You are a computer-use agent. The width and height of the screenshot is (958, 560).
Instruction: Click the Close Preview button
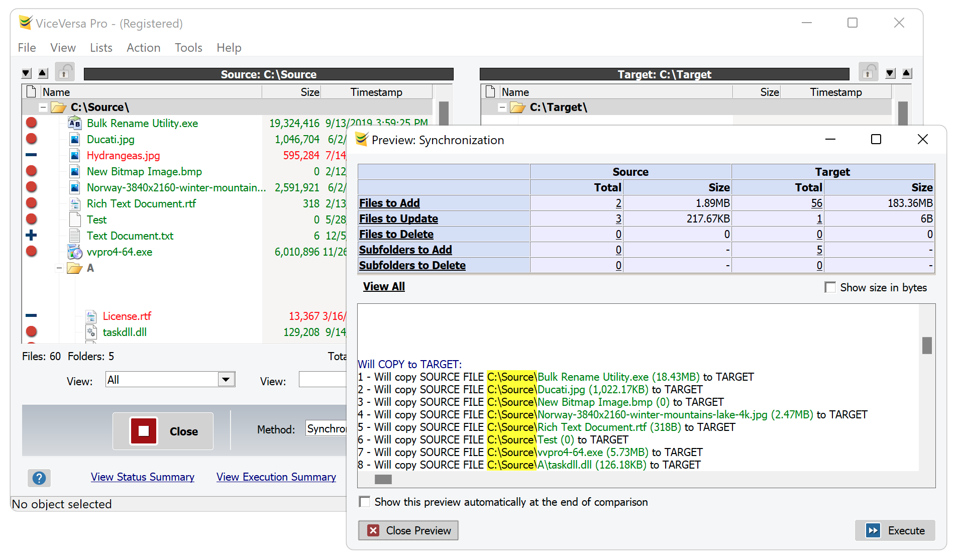pyautogui.click(x=408, y=530)
